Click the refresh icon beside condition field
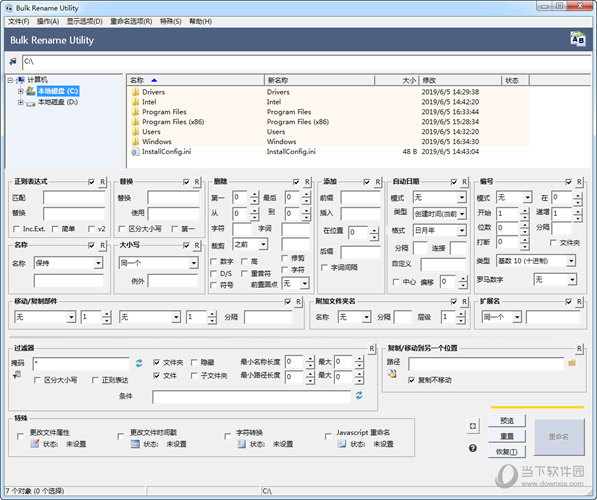 359,395
